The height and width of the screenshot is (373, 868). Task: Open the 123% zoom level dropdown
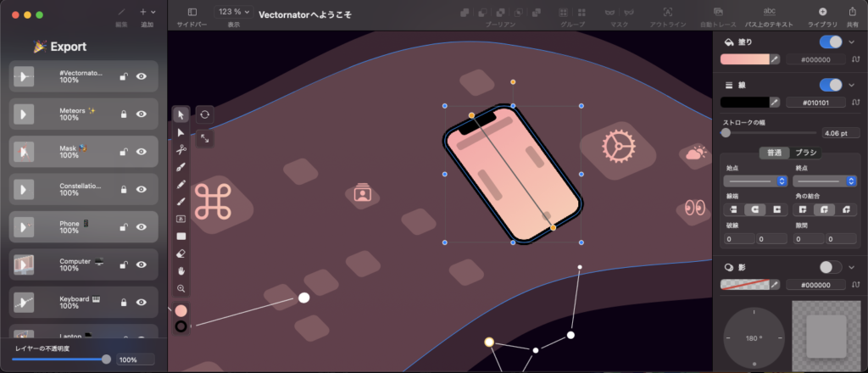(x=233, y=12)
